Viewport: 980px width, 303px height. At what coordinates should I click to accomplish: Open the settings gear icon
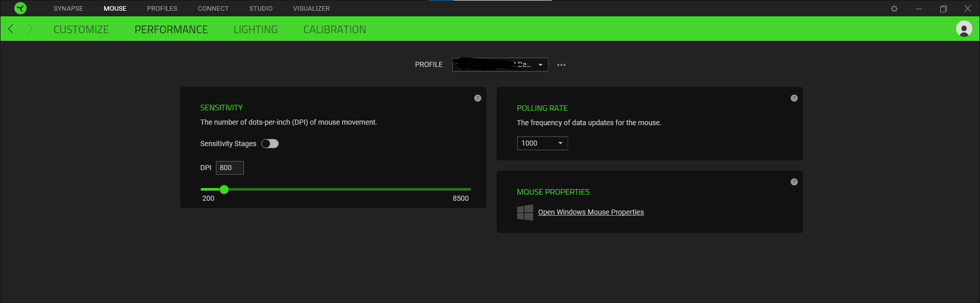coord(894,9)
